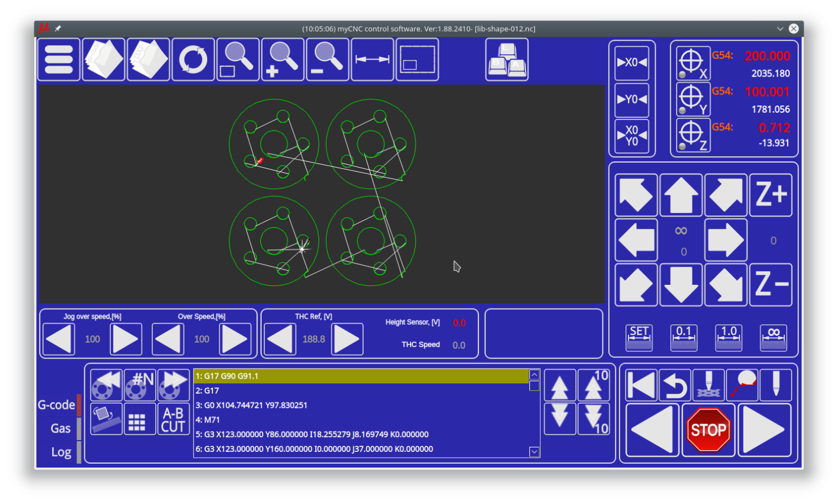Screen dimensions: 838x504
Task: Switch to the Gas tab
Action: click(x=60, y=429)
